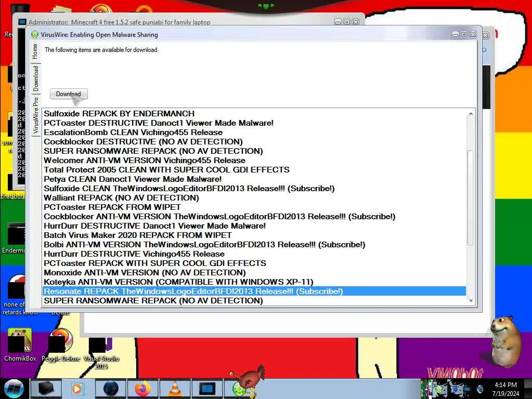Maximize the VirusWire window
532x399 pixels.
click(x=464, y=35)
